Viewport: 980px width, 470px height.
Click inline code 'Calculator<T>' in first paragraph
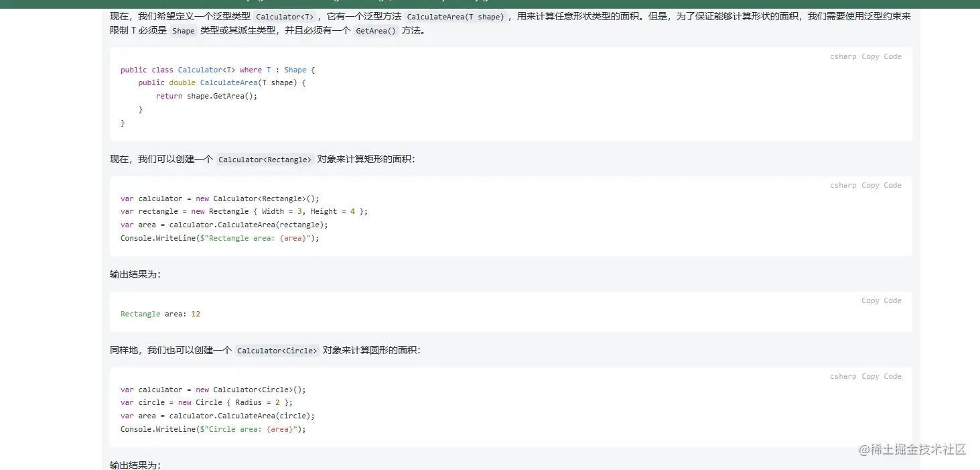coord(285,17)
